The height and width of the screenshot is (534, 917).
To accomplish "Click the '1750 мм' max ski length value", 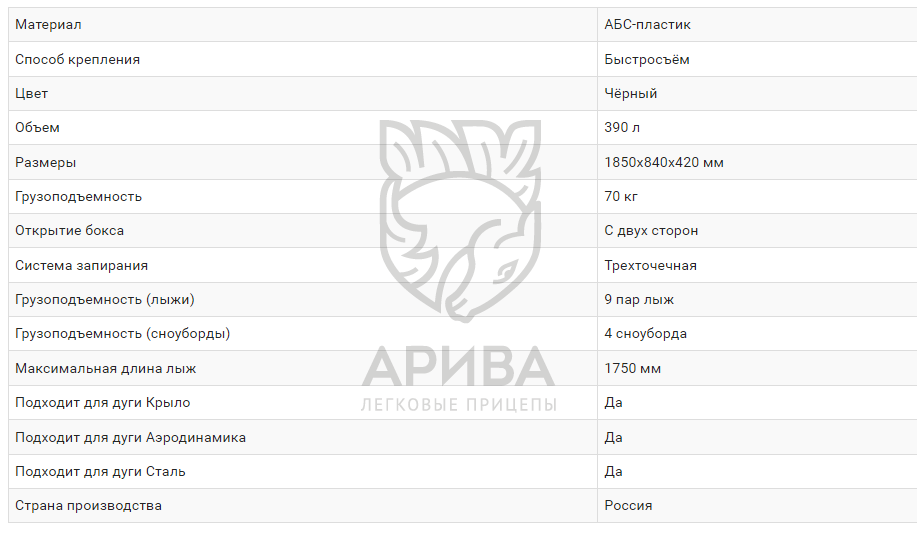I will click(632, 368).
